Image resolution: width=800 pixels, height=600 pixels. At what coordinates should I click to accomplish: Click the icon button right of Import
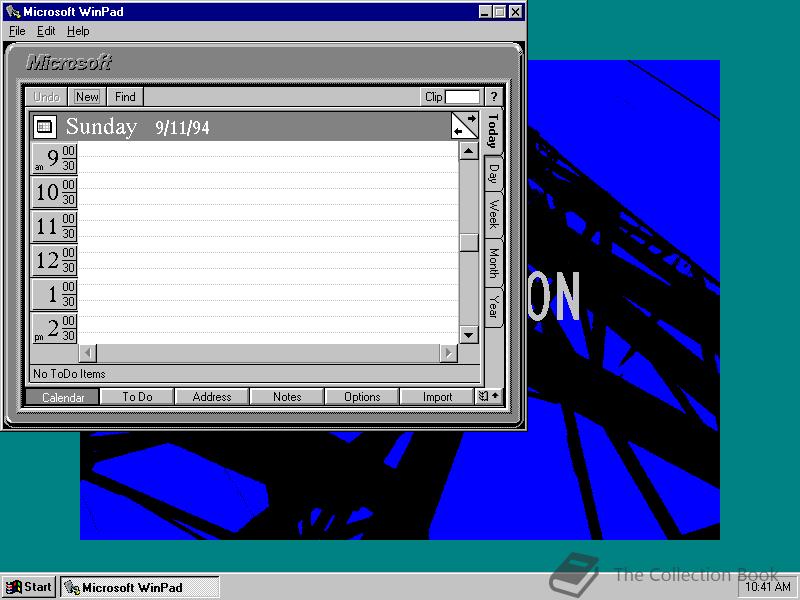[488, 396]
